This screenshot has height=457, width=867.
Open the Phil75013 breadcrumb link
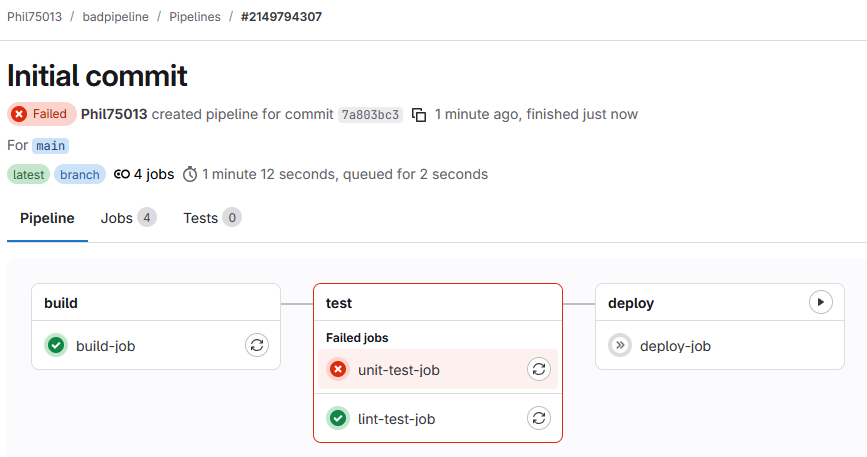pyautogui.click(x=34, y=17)
